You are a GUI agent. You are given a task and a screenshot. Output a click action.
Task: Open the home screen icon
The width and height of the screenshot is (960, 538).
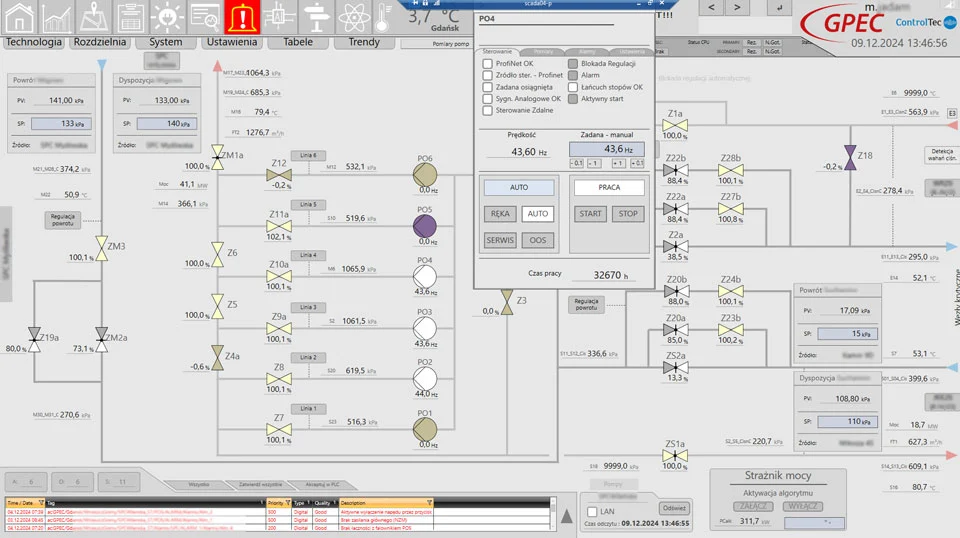(x=19, y=17)
